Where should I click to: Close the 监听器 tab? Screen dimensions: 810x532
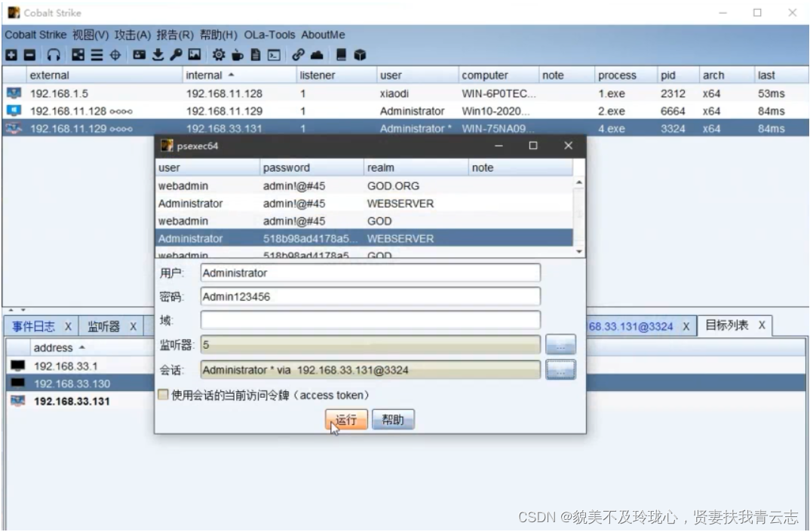click(133, 326)
